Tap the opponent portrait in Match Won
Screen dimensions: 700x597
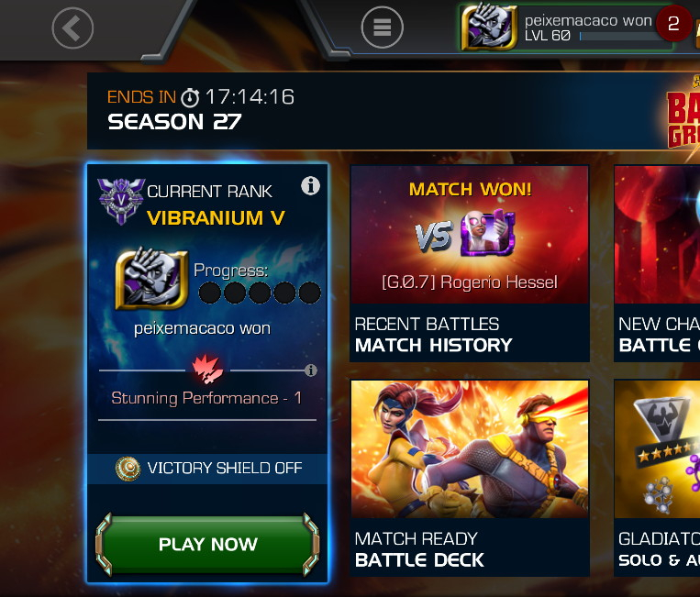[x=487, y=233]
